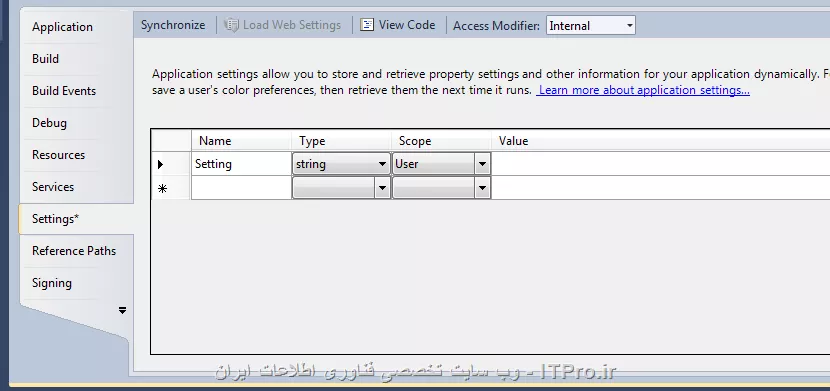Go to the Debug tab
This screenshot has width=830, height=391.
pyautogui.click(x=49, y=123)
